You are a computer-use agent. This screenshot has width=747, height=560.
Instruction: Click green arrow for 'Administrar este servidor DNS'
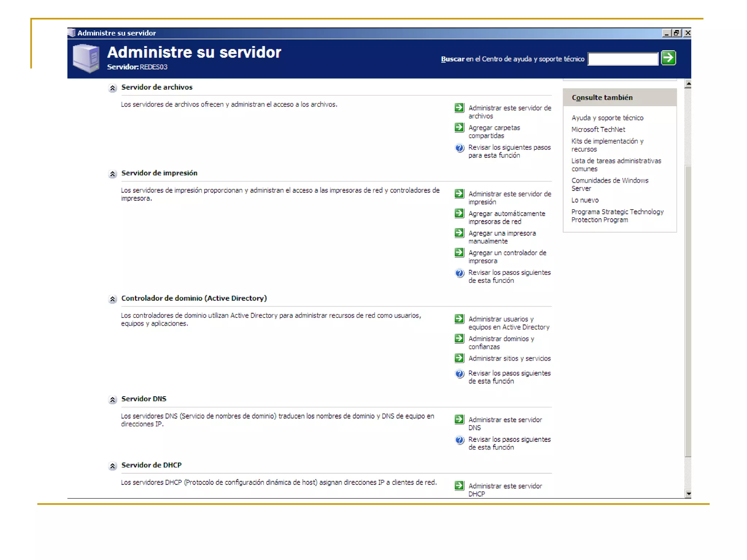pyautogui.click(x=459, y=420)
